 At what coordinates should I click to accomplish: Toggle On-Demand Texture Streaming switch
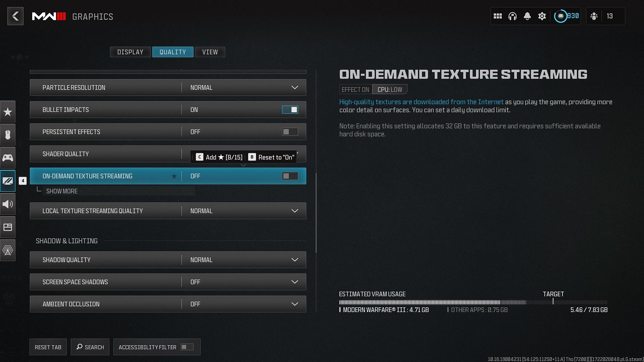[290, 176]
